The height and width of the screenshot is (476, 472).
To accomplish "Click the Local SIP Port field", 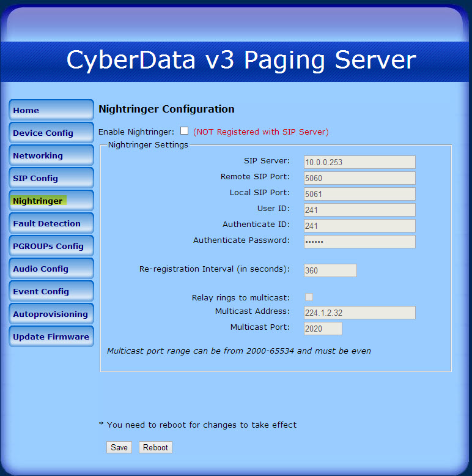I will 360,194.
